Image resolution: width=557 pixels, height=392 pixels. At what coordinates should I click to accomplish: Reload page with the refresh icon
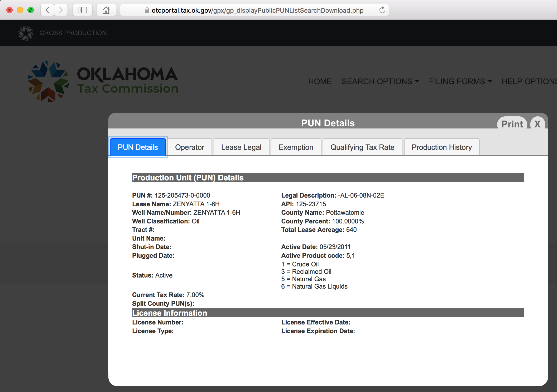pos(382,10)
